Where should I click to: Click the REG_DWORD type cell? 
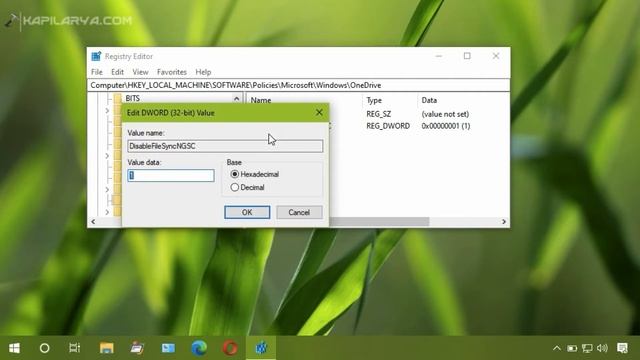click(388, 126)
